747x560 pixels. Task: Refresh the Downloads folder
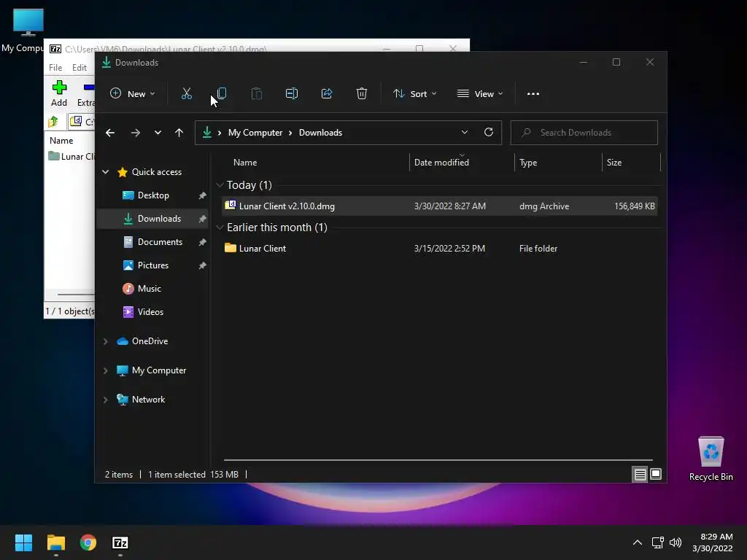489,133
